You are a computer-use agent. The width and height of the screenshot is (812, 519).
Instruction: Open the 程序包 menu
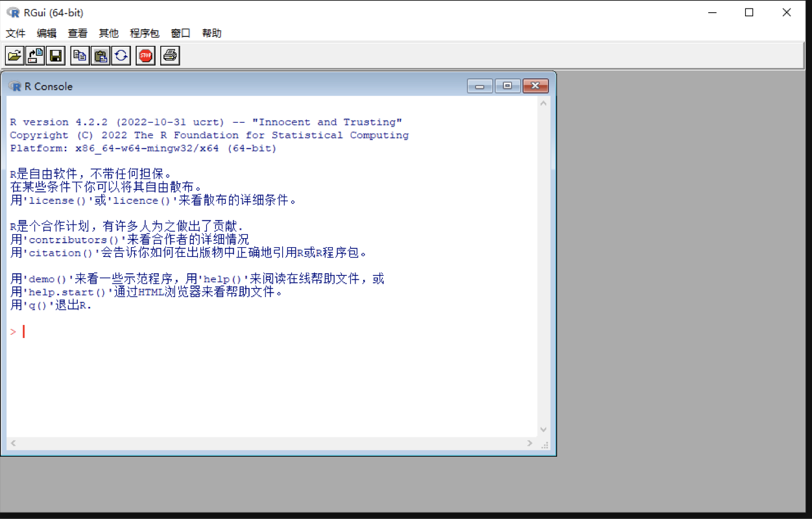[x=145, y=33]
